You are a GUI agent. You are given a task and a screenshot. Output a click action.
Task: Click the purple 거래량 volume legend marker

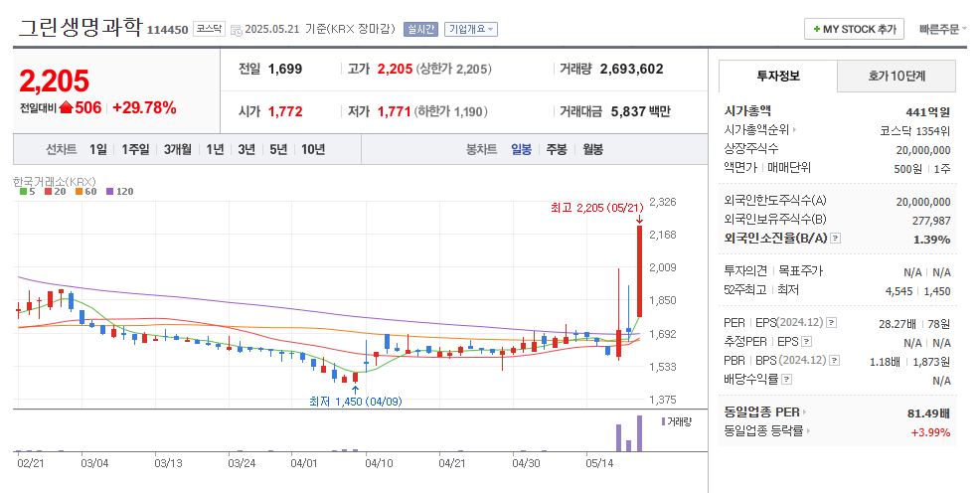click(x=663, y=421)
